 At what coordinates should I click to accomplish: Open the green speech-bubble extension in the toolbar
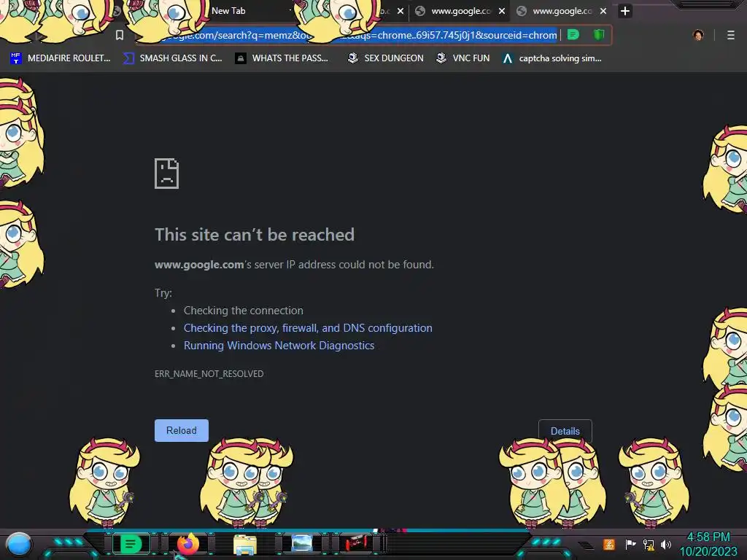(x=573, y=35)
